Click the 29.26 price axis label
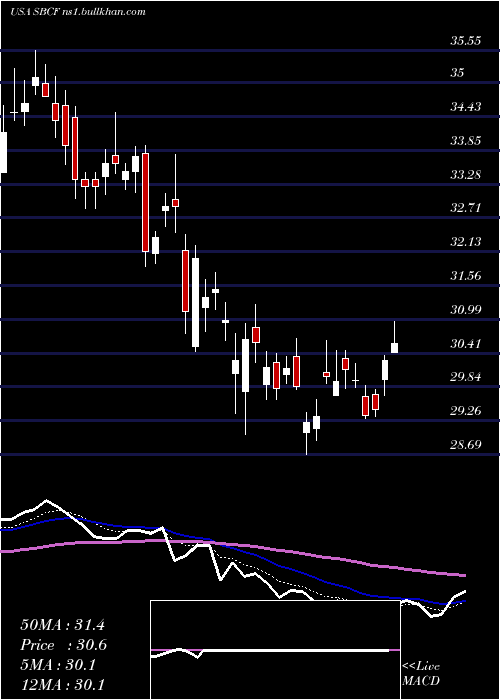This screenshot has height=700, width=500. pyautogui.click(x=465, y=411)
